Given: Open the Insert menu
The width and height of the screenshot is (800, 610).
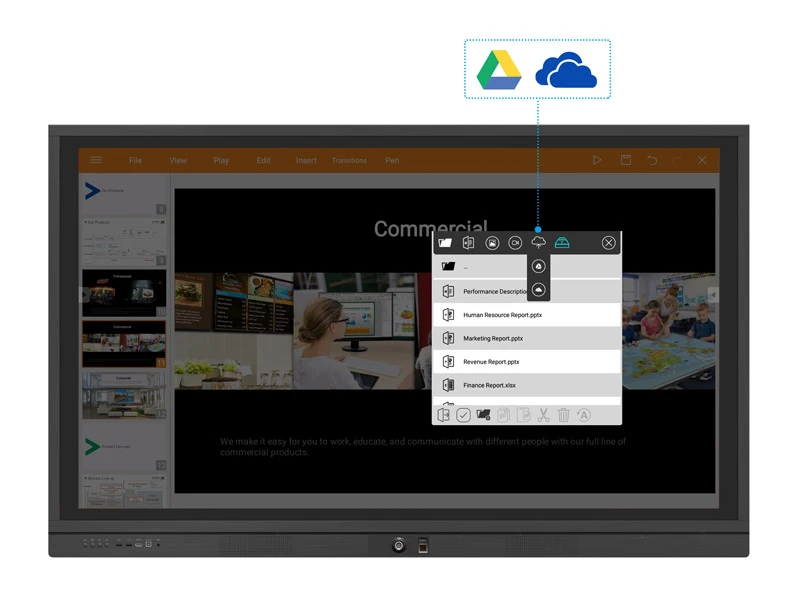Looking at the screenshot, I should tap(306, 160).
